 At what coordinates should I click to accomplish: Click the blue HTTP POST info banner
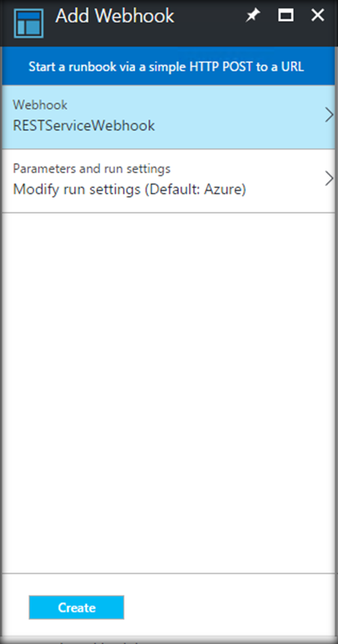pyautogui.click(x=169, y=66)
